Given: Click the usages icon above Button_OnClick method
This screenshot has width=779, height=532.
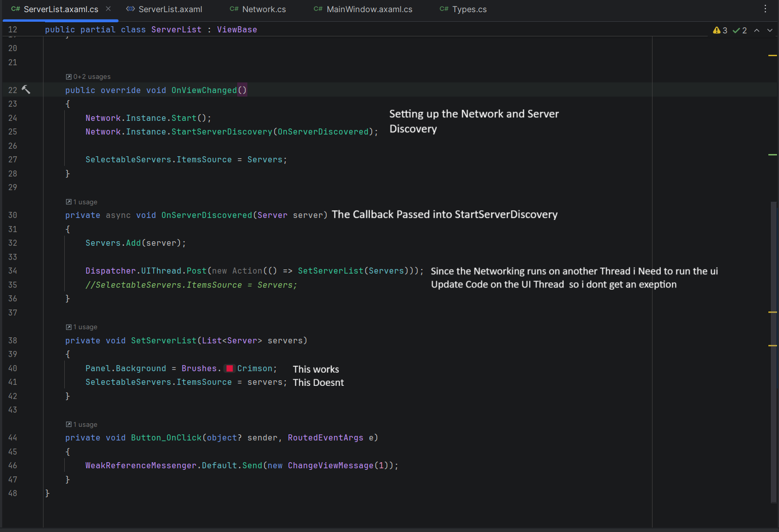Looking at the screenshot, I should click(69, 424).
